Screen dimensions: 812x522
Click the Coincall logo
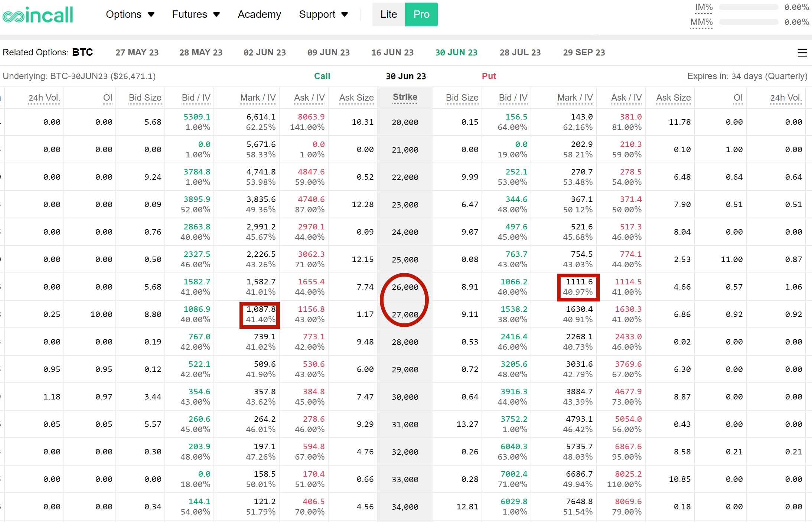tap(38, 15)
